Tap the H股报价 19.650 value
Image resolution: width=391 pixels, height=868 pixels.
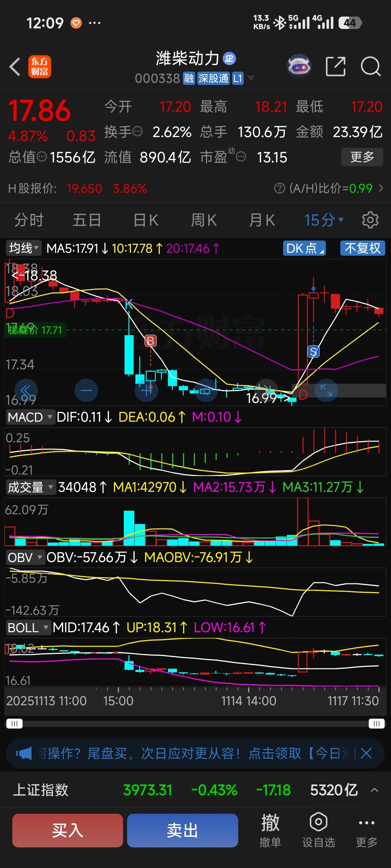[x=84, y=188]
